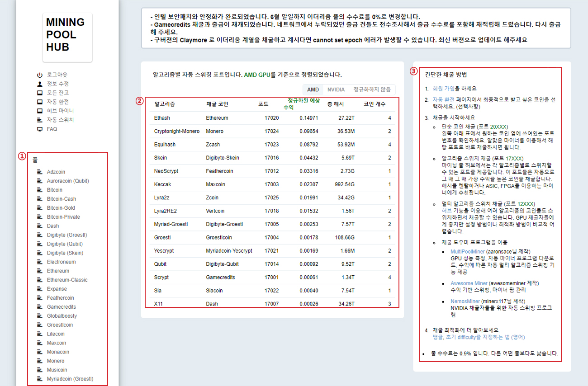Click 0.03316 profit in NeoScrypt row
Image resolution: width=588 pixels, height=386 pixels.
pos(309,171)
